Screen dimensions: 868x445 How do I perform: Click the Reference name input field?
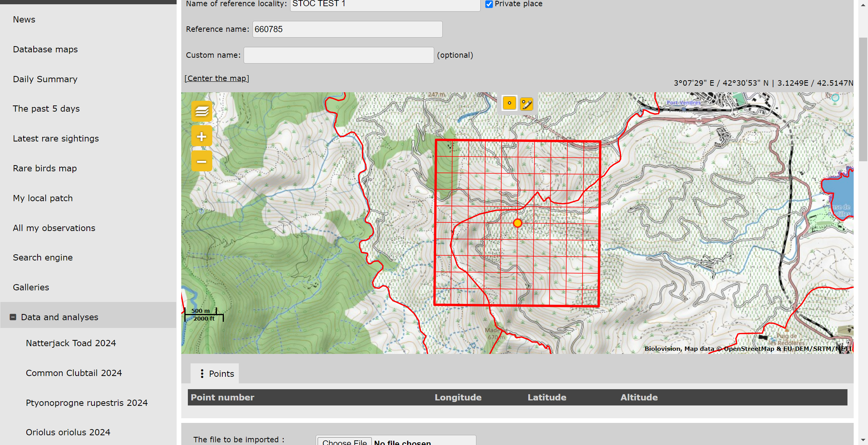[347, 29]
